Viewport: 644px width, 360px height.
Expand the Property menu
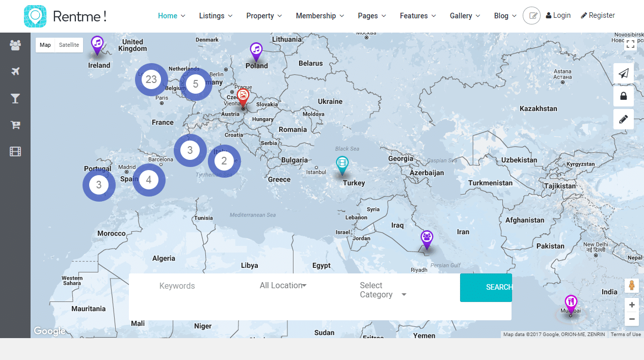click(264, 16)
